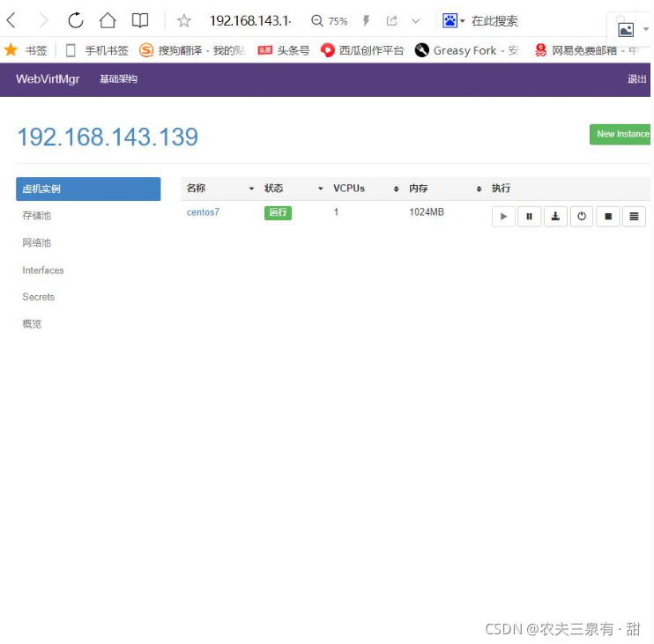Sort the table by VCPUs column
Image resolution: width=654 pixels, height=644 pixels.
366,189
